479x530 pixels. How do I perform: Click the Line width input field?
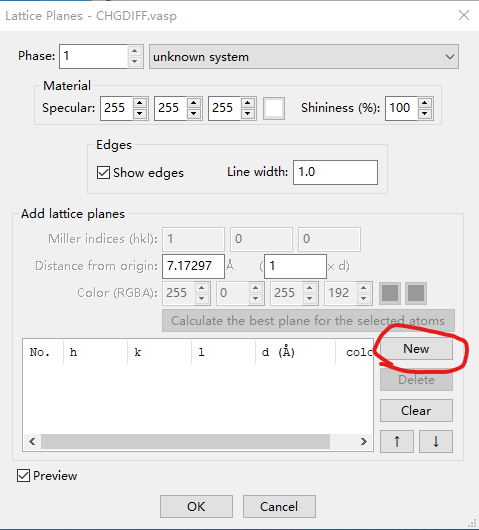coord(335,172)
